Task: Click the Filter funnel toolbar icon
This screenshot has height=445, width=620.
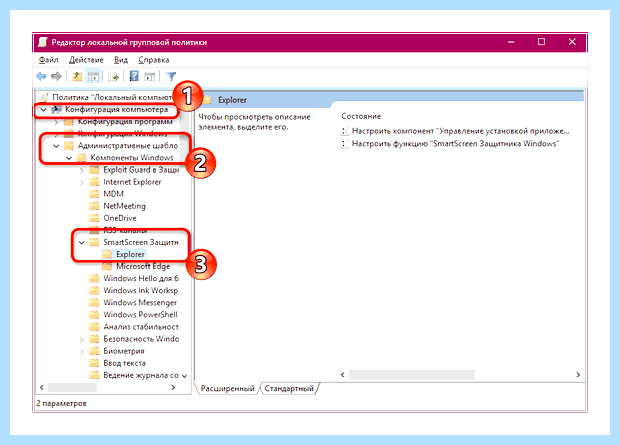Action: coord(171,76)
